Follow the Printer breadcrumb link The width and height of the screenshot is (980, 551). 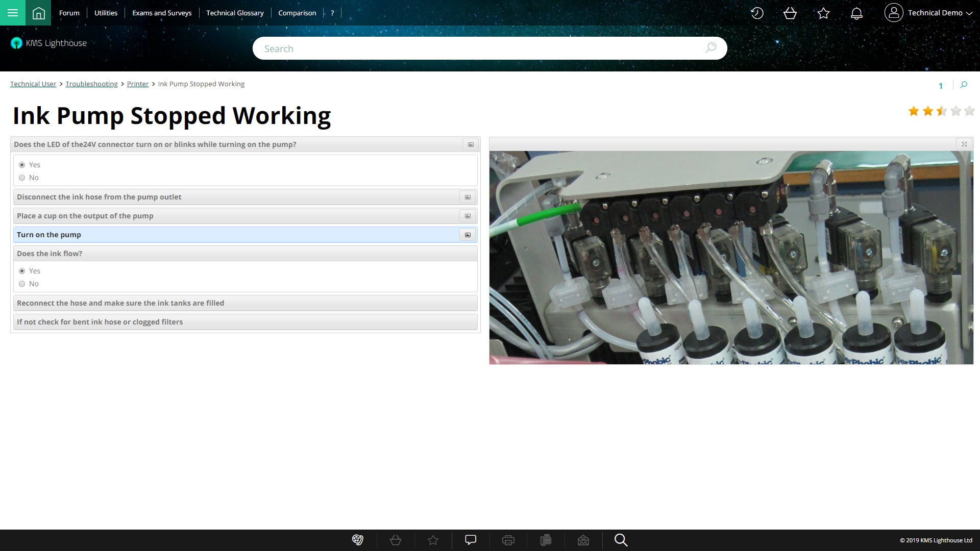click(x=138, y=84)
